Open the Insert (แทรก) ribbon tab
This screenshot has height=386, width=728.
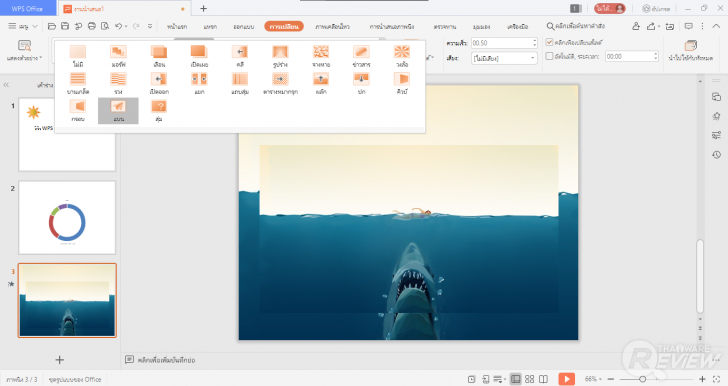tap(210, 26)
